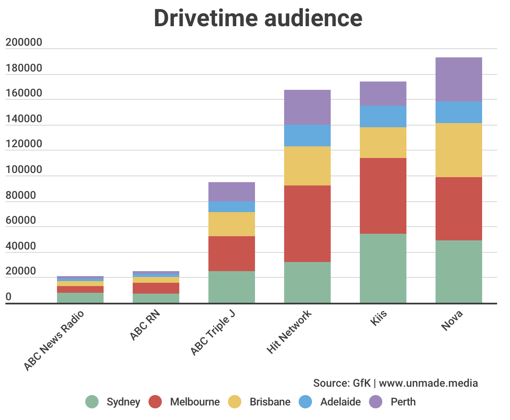Click the Kiis axis label
Screen dimensions: 510x420
[x=379, y=318]
